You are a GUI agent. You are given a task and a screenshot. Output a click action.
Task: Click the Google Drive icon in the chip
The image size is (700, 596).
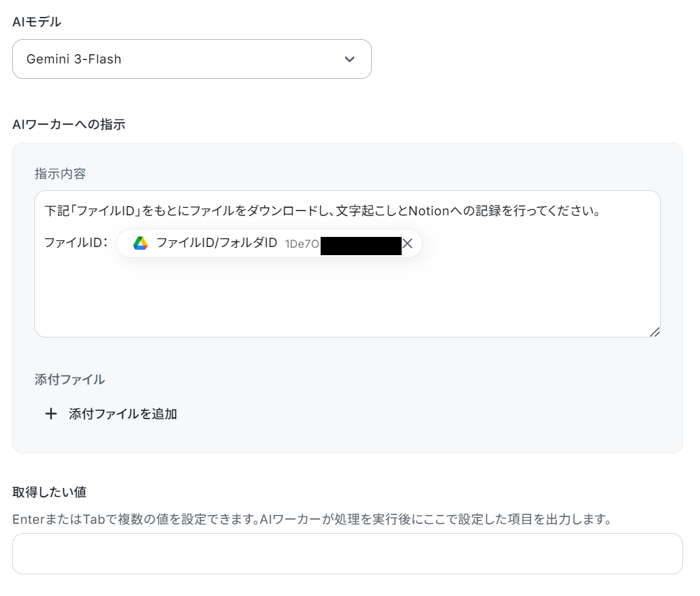(x=140, y=243)
